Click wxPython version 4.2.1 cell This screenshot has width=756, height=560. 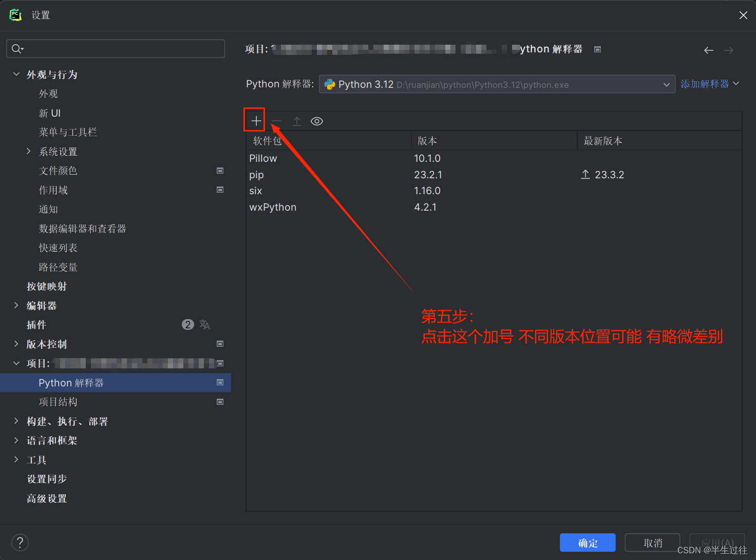(x=425, y=207)
